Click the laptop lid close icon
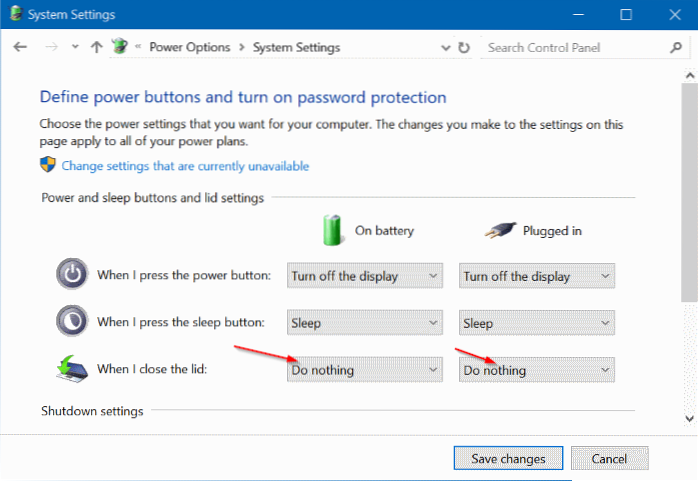This screenshot has height=481, width=698. pos(71,368)
